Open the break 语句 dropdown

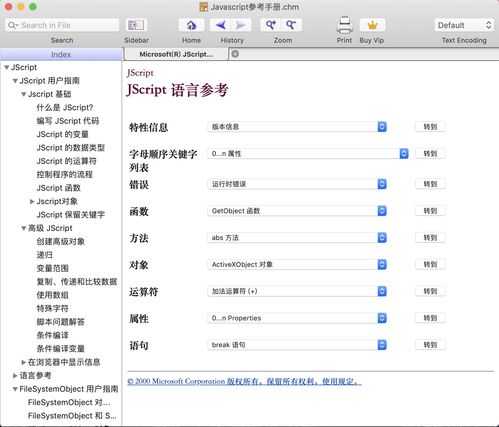(x=297, y=345)
